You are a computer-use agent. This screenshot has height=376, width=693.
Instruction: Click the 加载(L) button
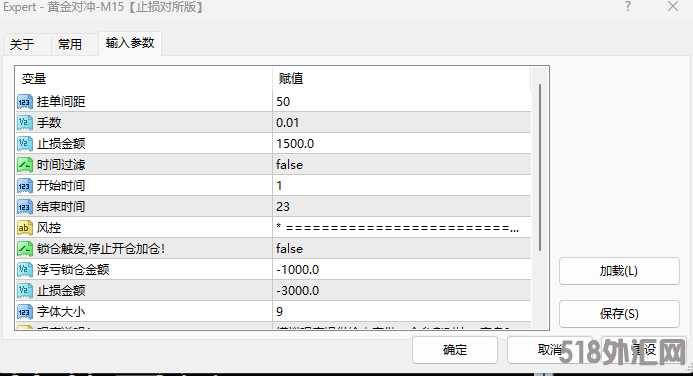pyautogui.click(x=619, y=271)
